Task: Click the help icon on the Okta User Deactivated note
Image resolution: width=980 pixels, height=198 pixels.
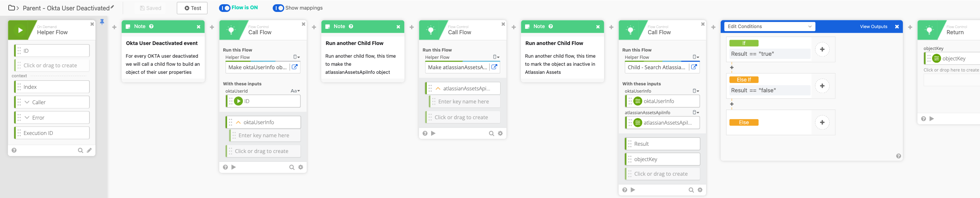Action: (152, 27)
